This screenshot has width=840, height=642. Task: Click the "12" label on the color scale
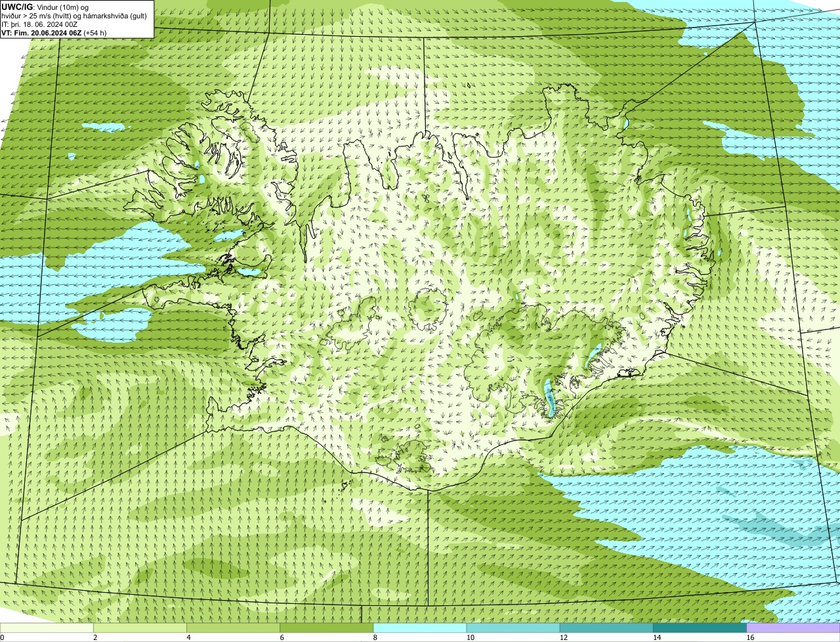tap(564, 637)
